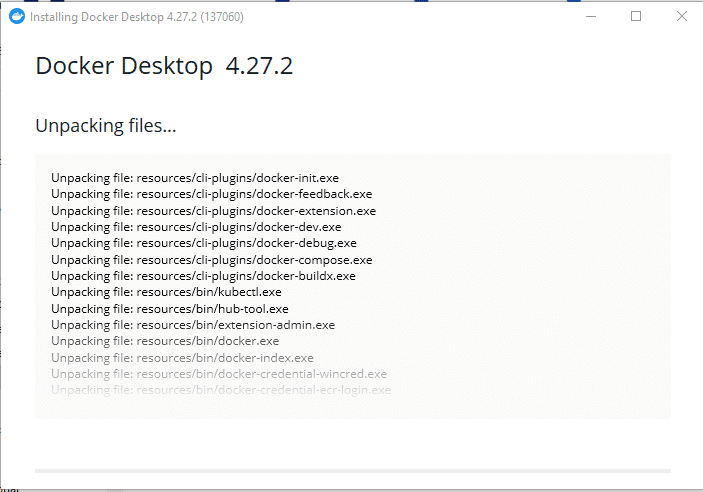The image size is (703, 492).
Task: Click the docker-dev.exe log entry
Action: pyautogui.click(x=196, y=227)
